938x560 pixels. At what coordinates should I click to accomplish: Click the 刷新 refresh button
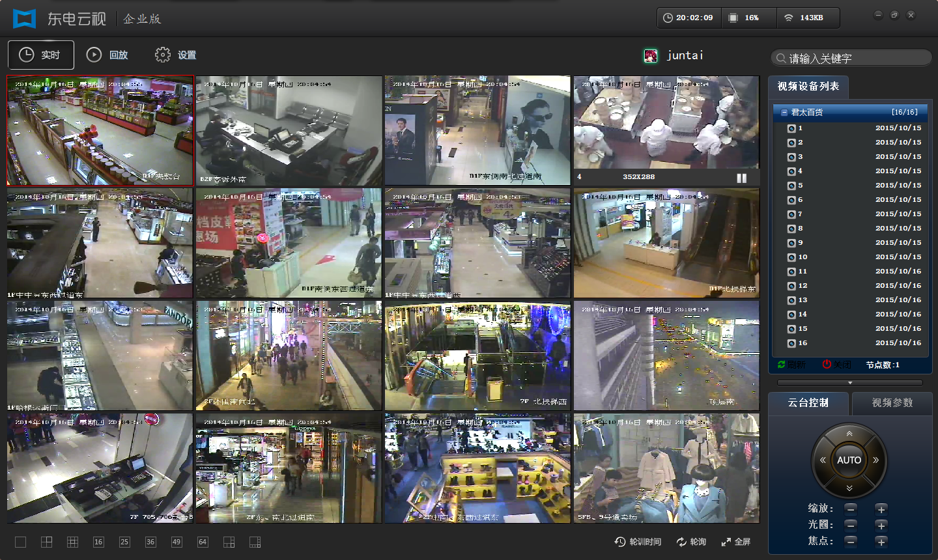tap(791, 365)
